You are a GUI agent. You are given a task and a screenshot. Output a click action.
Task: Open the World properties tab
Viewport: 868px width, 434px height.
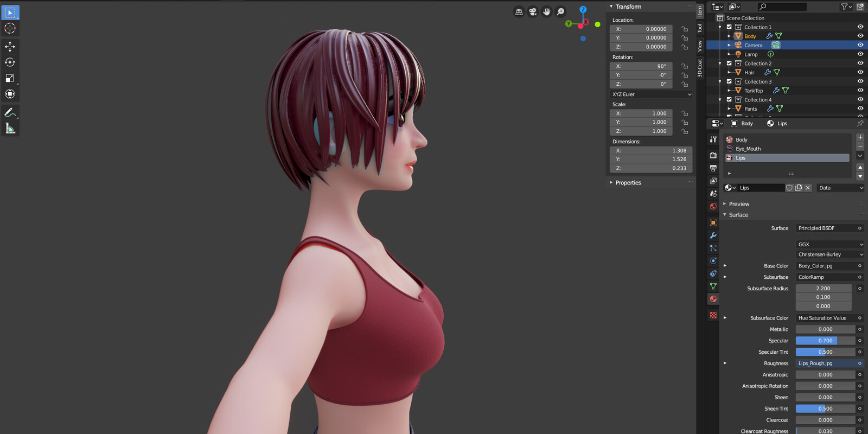(713, 207)
